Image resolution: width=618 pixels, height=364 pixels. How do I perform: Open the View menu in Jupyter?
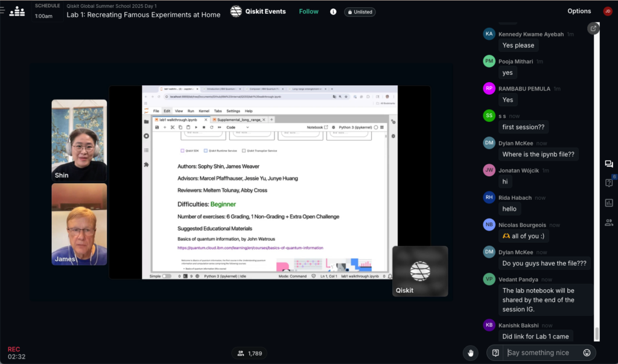(179, 111)
